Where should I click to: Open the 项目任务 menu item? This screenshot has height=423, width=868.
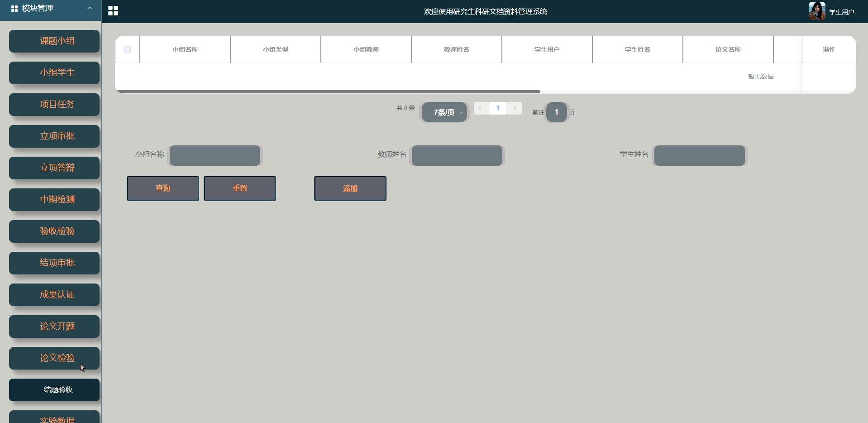(54, 105)
